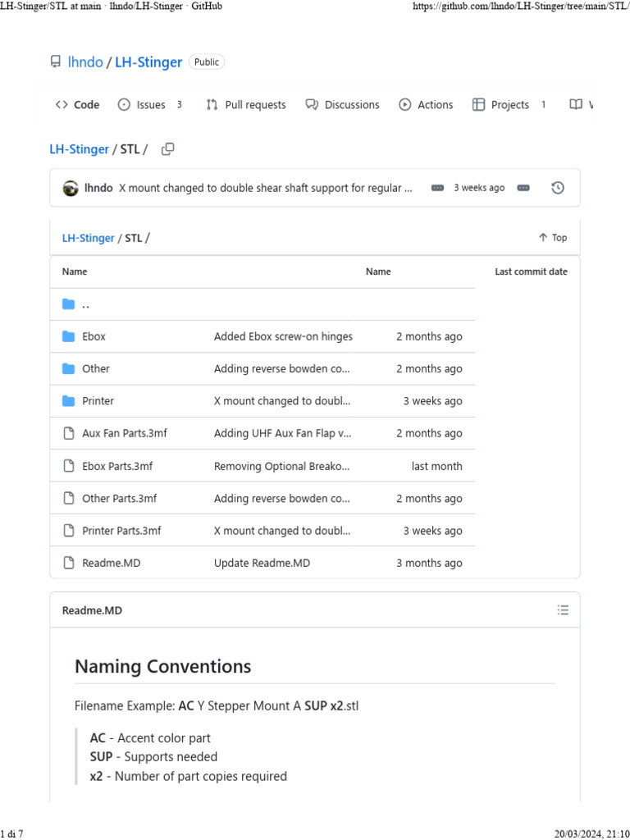Viewport: 630px width, 840px height.
Task: Open the Other folder
Action: tap(96, 369)
